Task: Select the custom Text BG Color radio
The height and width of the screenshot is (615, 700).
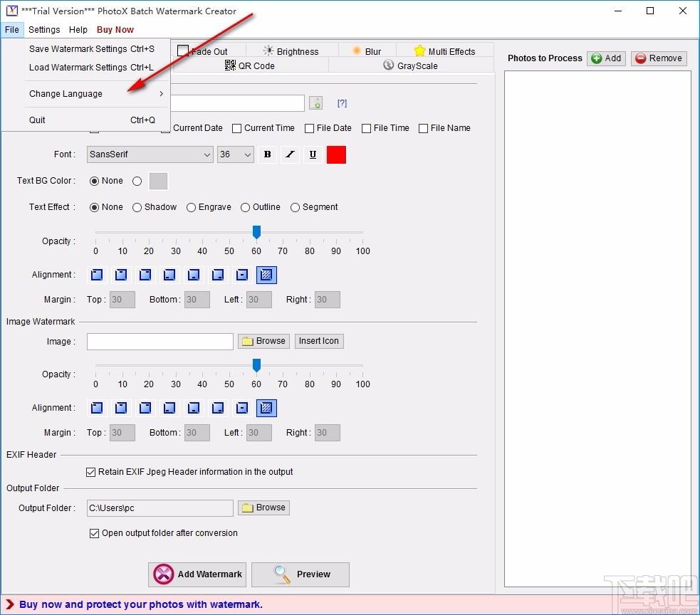Action: tap(137, 182)
